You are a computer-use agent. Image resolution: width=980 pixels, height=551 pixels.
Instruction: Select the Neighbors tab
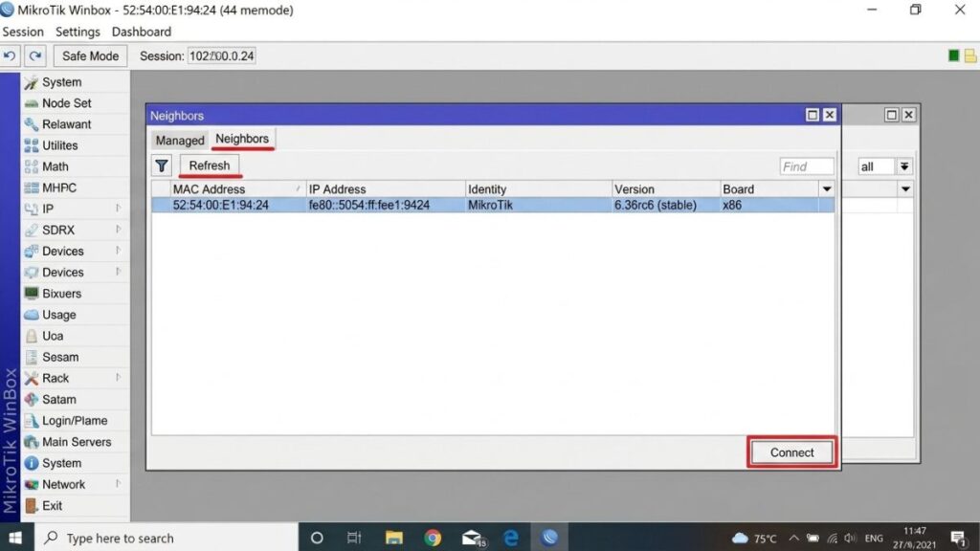242,139
